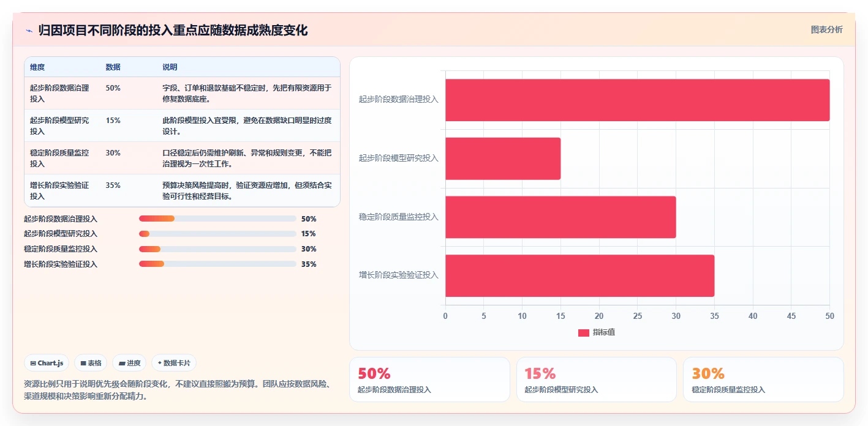Click the 50% progress bar for 起步阶段数据治理投入
868x426 pixels.
point(217,219)
